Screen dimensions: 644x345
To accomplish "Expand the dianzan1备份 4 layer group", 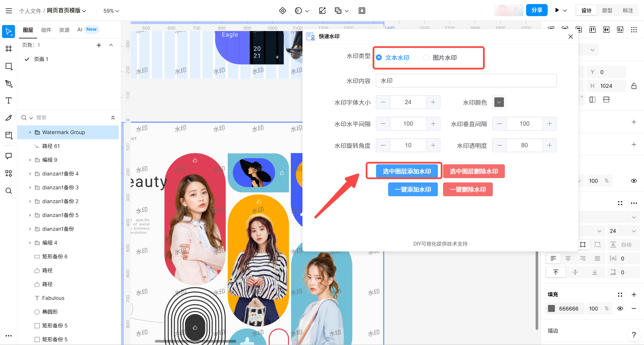I will point(30,174).
